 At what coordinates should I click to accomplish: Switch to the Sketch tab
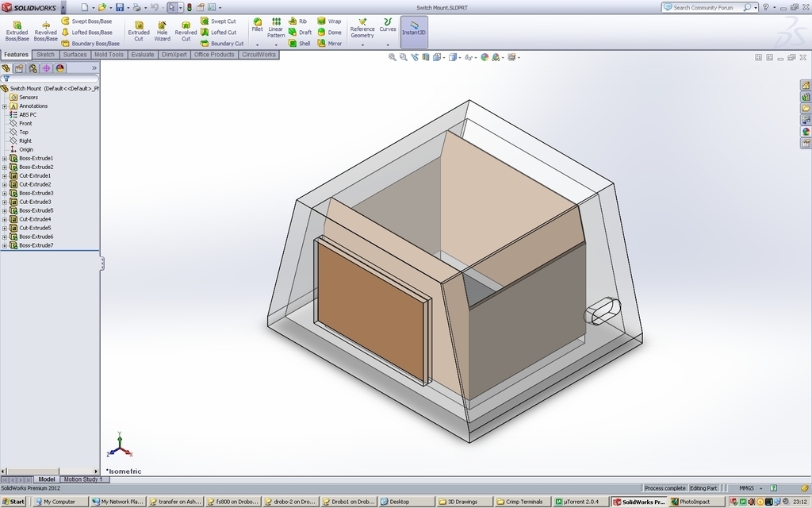(x=45, y=54)
